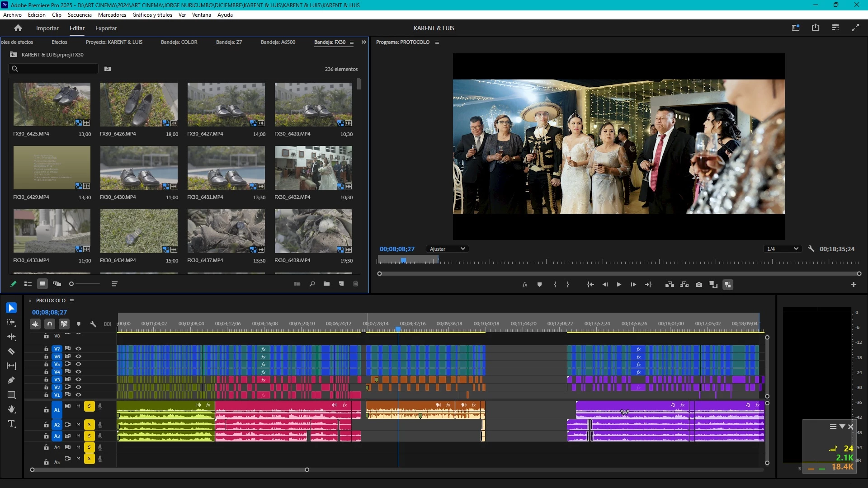Select the FX30_6432.MP4 clip thumbnail

[x=313, y=168]
